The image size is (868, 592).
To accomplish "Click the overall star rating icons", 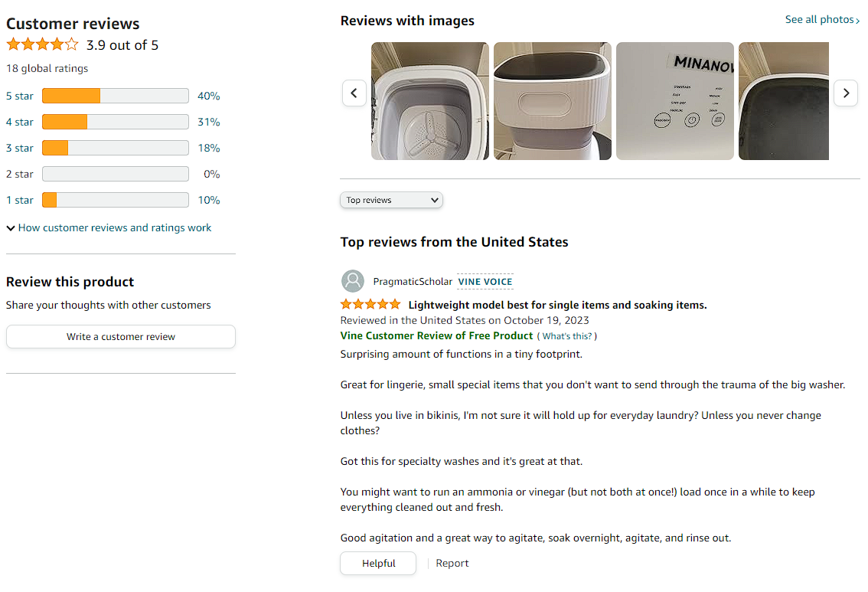I will [42, 44].
